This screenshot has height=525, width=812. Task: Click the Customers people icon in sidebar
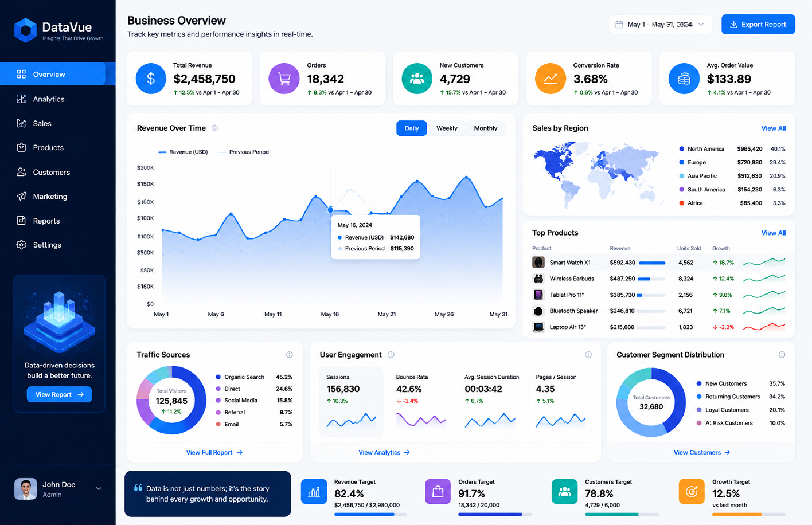point(21,172)
